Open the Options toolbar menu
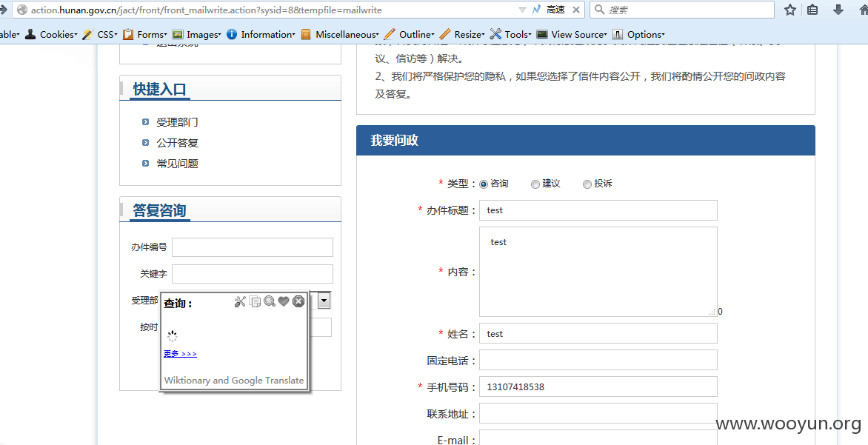 (x=638, y=34)
